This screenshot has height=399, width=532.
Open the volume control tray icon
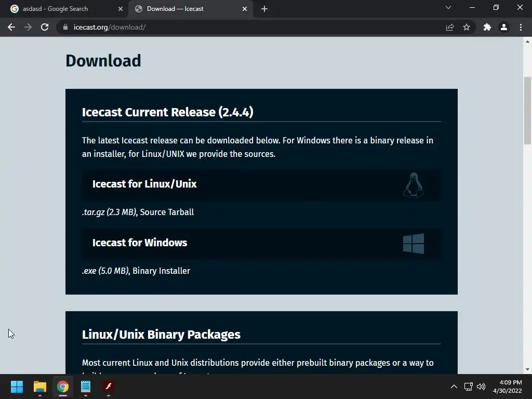coord(481,387)
